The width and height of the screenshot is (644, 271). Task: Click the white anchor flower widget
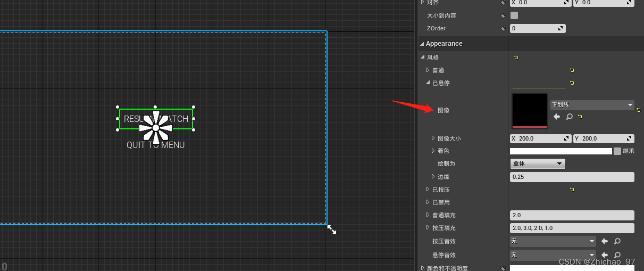[x=155, y=128]
